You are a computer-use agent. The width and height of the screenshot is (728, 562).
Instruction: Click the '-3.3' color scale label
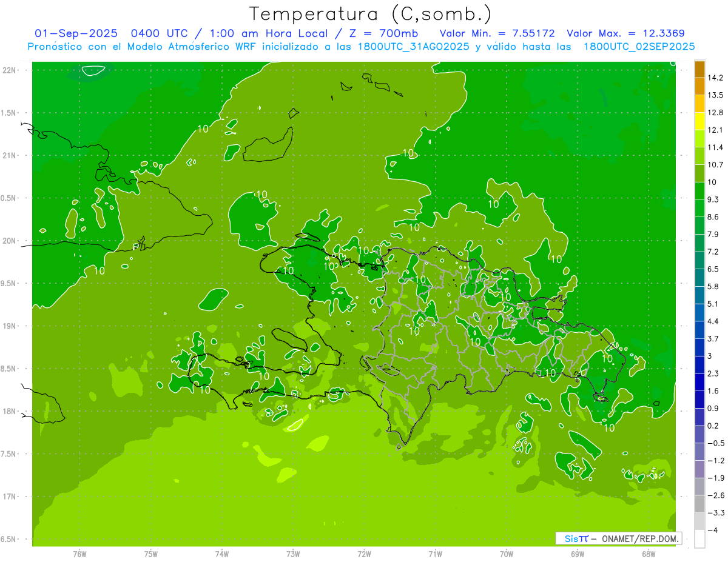tap(716, 513)
